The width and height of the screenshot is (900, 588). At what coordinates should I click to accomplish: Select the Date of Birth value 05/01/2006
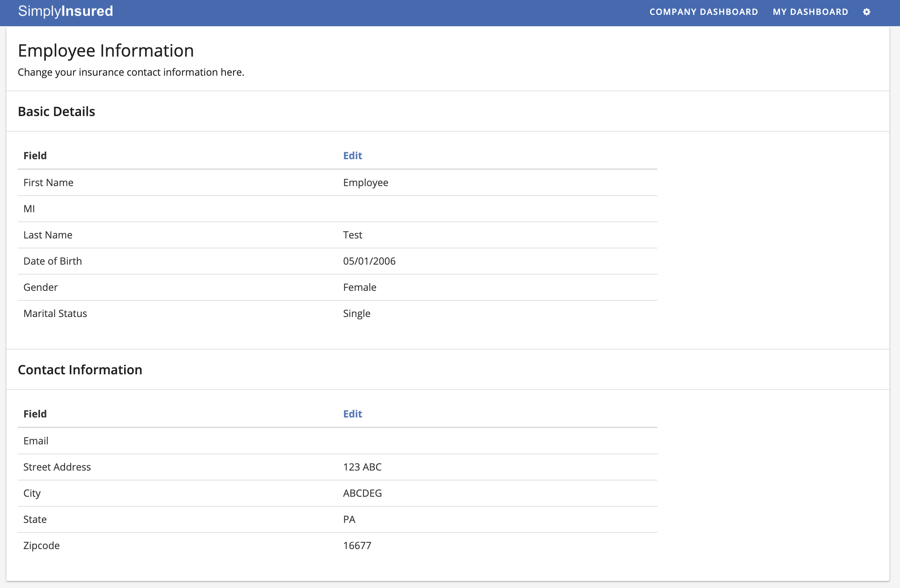369,261
